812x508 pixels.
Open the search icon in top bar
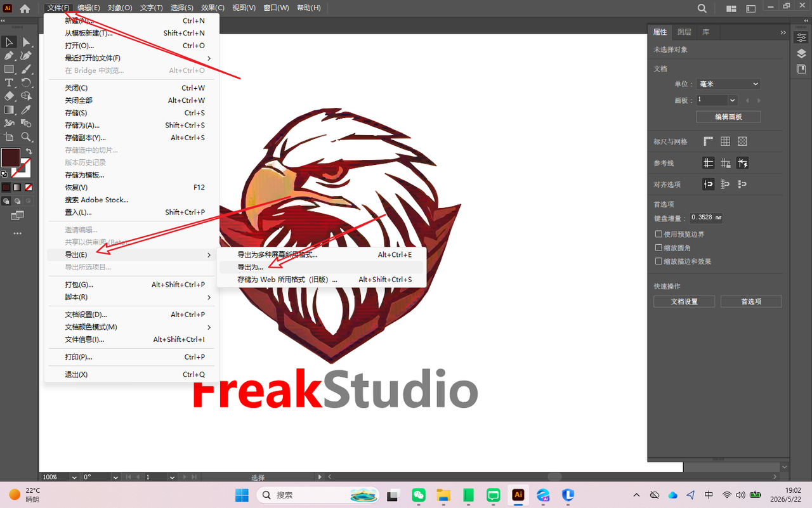point(702,8)
